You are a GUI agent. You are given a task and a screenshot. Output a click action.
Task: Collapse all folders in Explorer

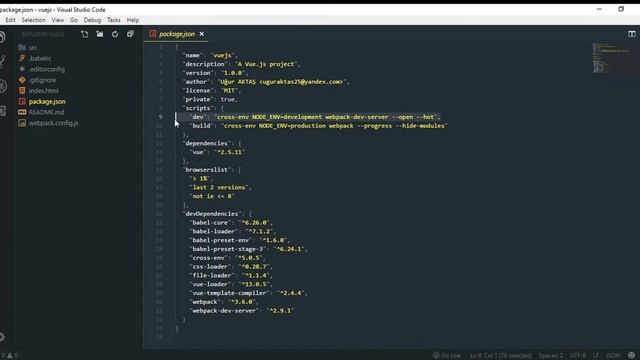click(130, 34)
